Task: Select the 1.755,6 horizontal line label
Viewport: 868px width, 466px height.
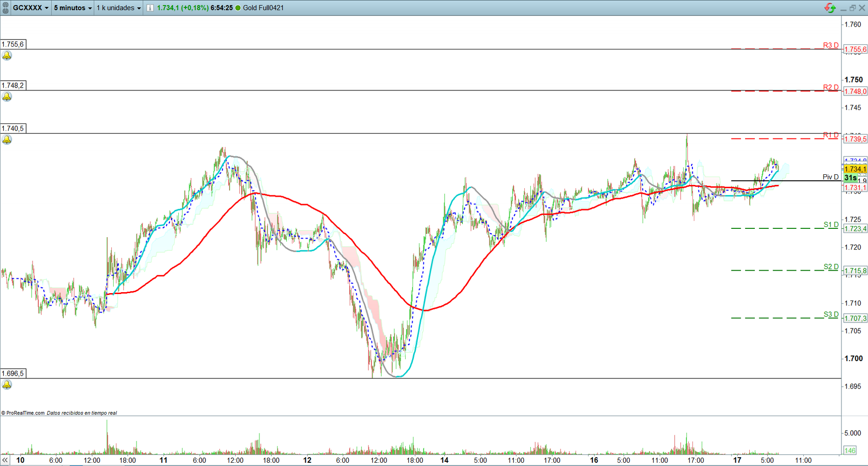Action: coord(13,44)
